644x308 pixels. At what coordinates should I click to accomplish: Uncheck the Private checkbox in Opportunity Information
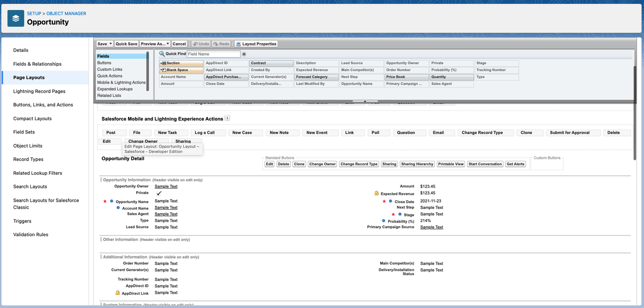tap(158, 193)
